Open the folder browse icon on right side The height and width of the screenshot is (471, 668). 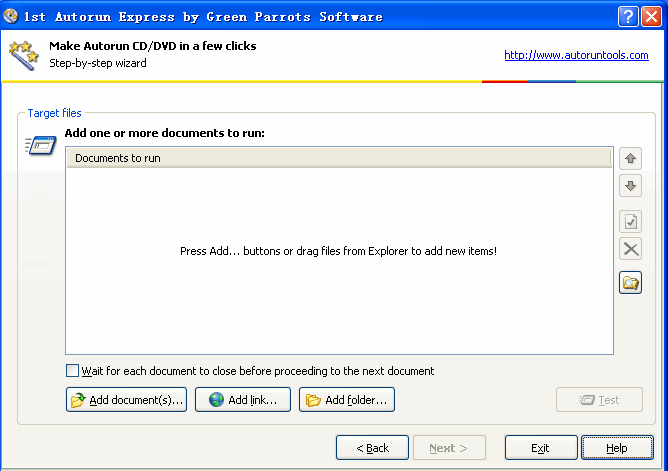coord(630,282)
